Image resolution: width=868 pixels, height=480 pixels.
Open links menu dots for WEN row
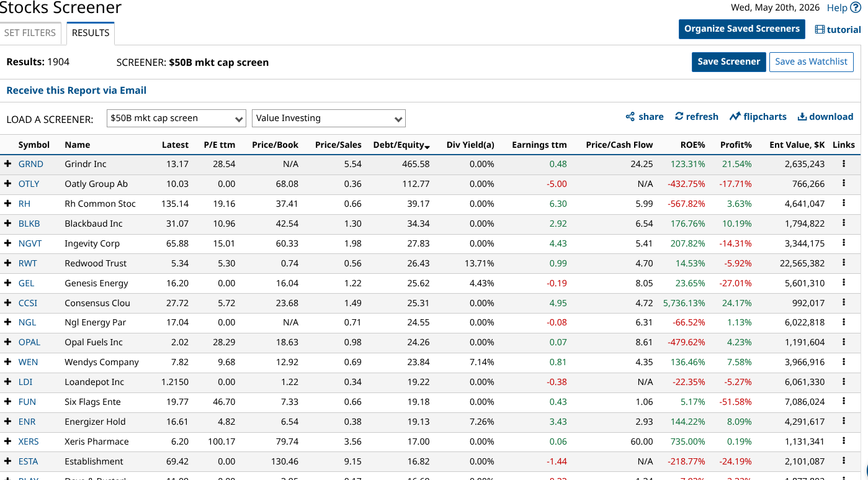coord(844,362)
